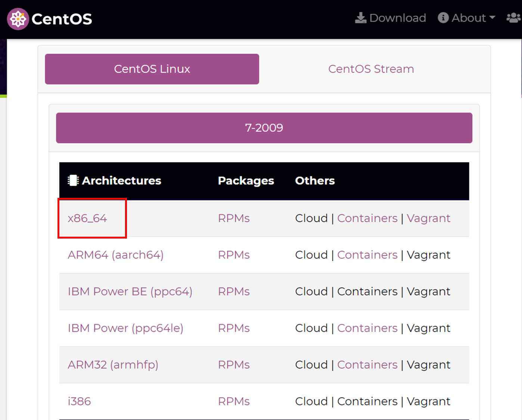Click Vagrant text in i386 row
522x420 pixels.
coord(429,401)
